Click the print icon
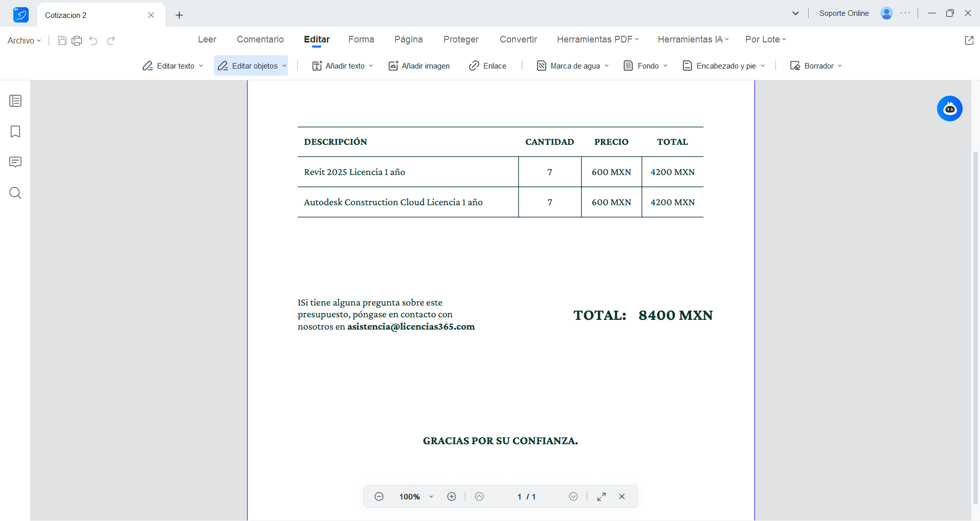 (x=77, y=40)
